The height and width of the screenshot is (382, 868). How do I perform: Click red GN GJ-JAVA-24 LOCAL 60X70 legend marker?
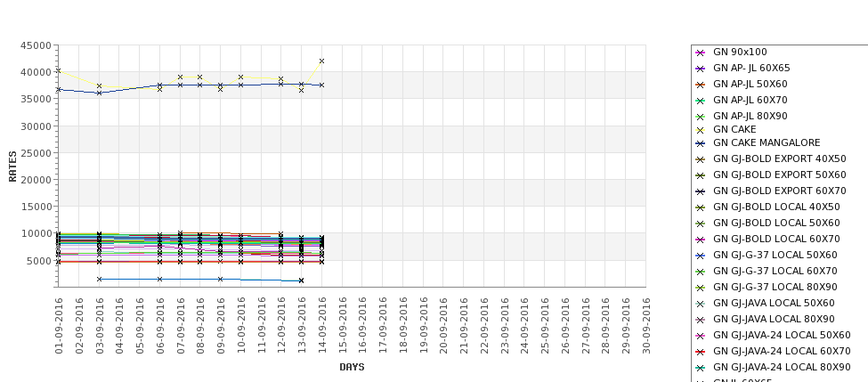701,352
